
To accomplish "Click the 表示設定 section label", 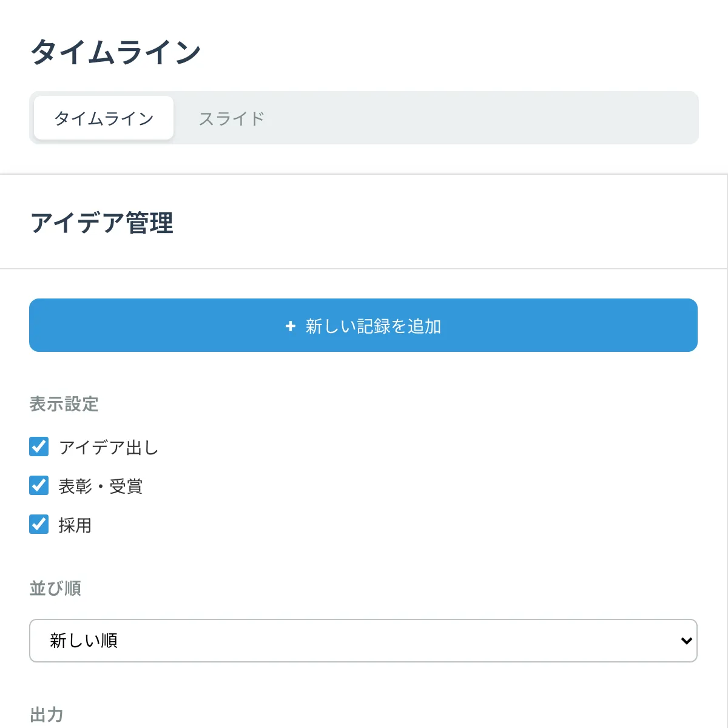I will pyautogui.click(x=64, y=404).
